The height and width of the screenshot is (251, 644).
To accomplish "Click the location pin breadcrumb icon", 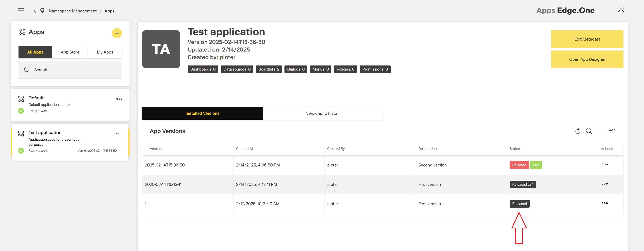I will click(42, 10).
